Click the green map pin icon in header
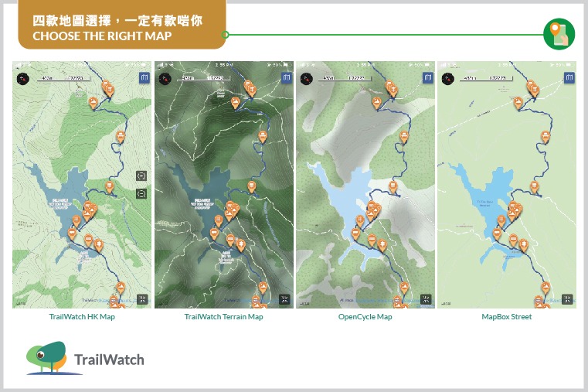 [559, 34]
